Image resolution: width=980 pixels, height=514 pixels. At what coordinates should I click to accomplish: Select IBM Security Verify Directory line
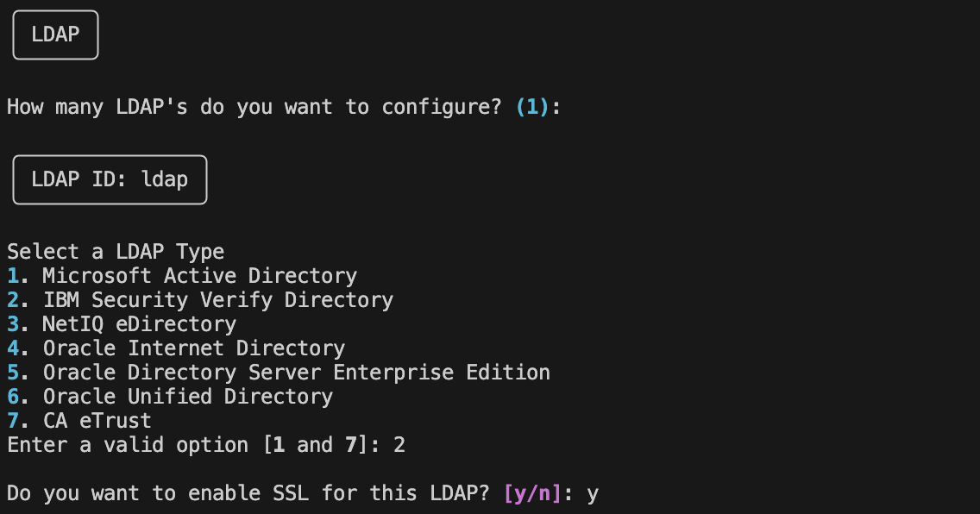click(200, 300)
